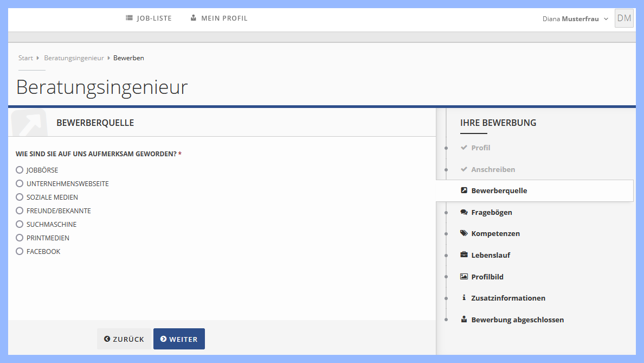Go back using the Zurück button
The width and height of the screenshot is (644, 363).
124,339
